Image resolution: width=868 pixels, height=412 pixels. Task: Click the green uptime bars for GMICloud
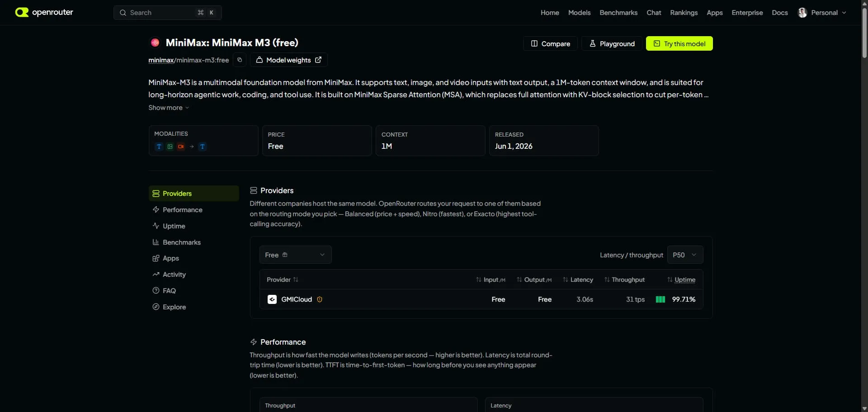[660, 299]
